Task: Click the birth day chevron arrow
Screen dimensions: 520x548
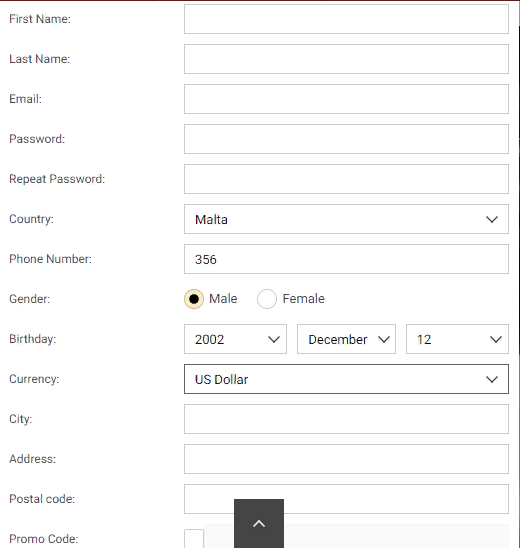Action: [x=496, y=339]
